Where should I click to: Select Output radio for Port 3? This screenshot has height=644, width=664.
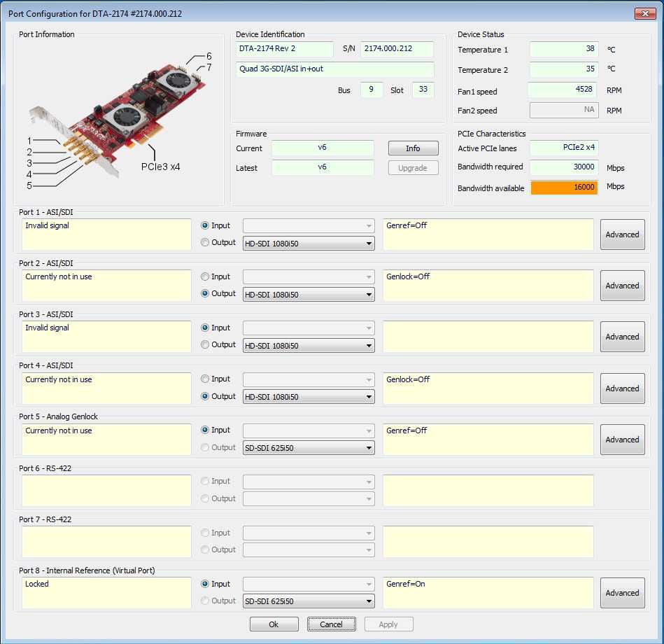[x=205, y=344]
